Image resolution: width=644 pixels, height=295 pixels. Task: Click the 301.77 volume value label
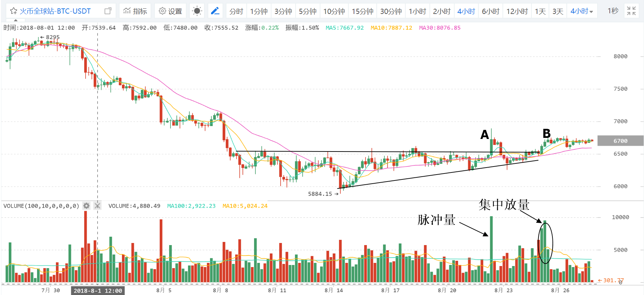click(613, 280)
